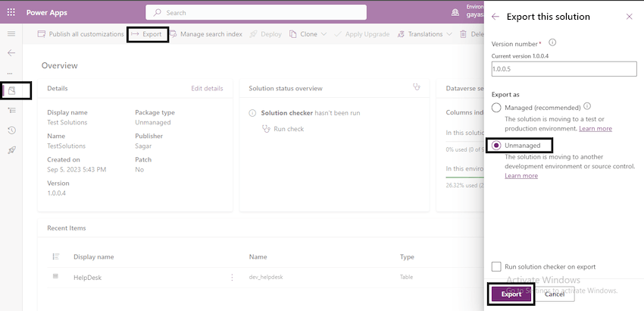Open the Clone dropdown
Screen dimensions: 644x311
pos(308,34)
